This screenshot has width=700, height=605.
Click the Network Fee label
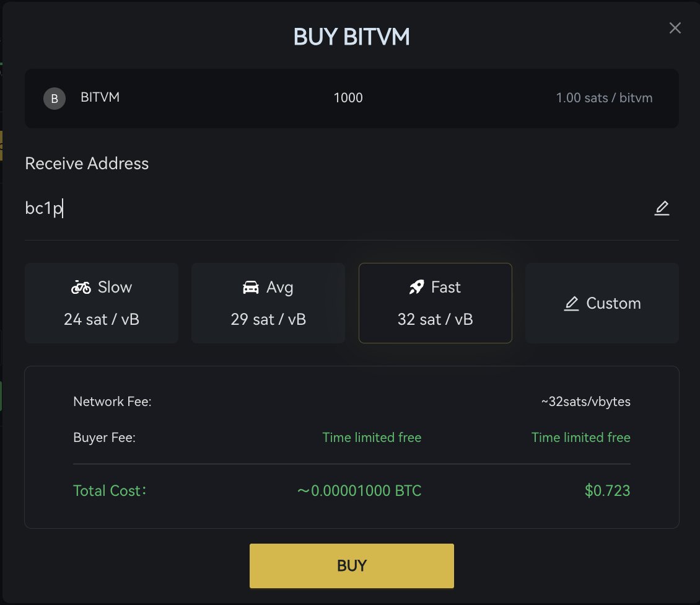(x=112, y=402)
